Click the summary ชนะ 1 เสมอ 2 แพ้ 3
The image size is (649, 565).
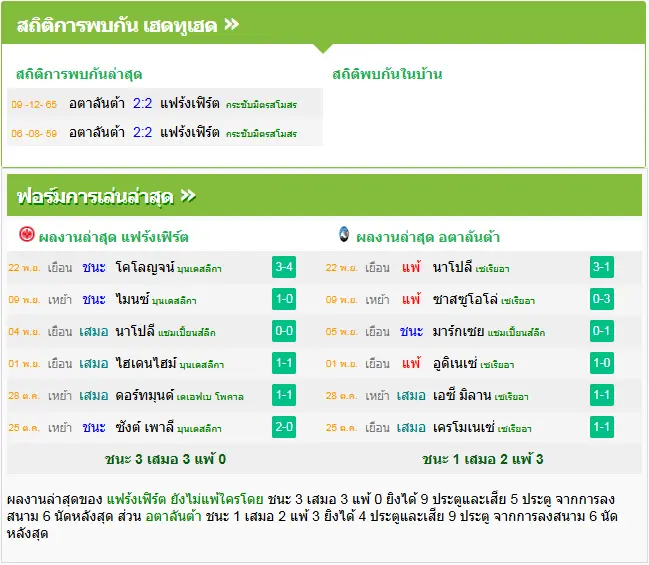(483, 459)
